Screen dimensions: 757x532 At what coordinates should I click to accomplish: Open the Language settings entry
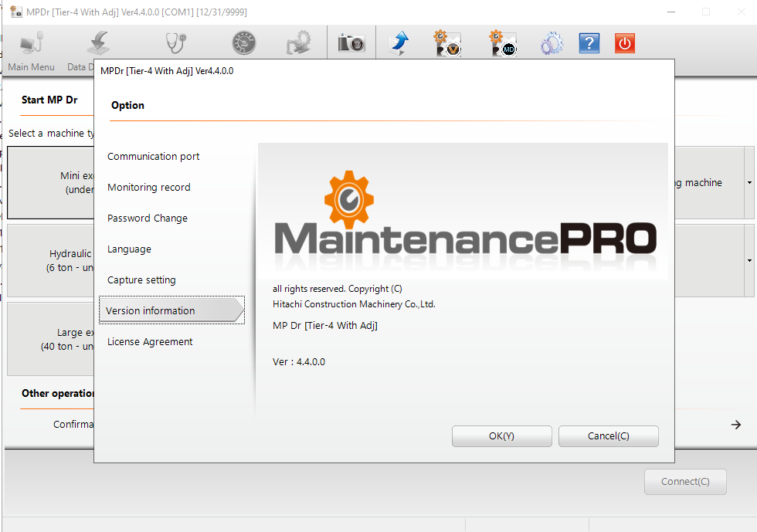(x=129, y=249)
